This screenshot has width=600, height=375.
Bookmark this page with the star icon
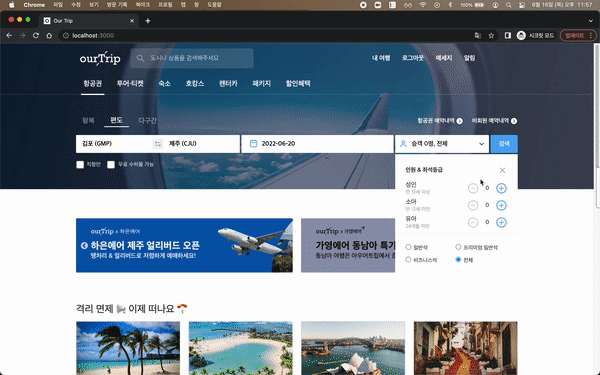(491, 36)
